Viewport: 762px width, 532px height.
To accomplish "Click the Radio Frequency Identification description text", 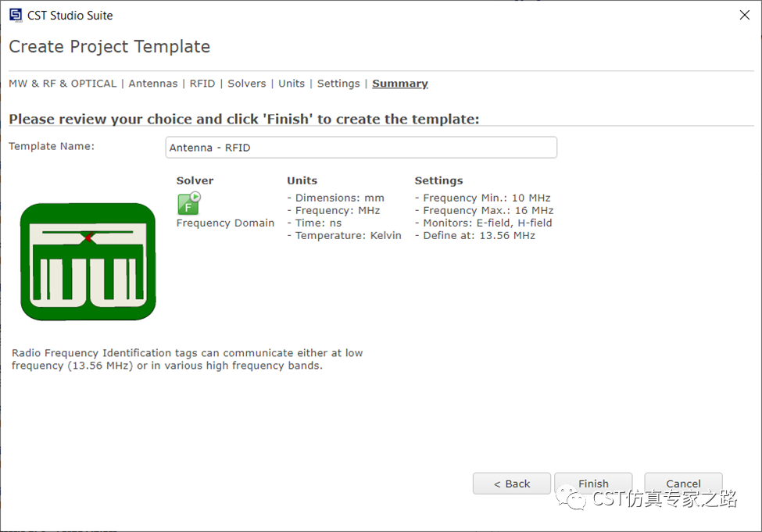I will click(x=187, y=359).
